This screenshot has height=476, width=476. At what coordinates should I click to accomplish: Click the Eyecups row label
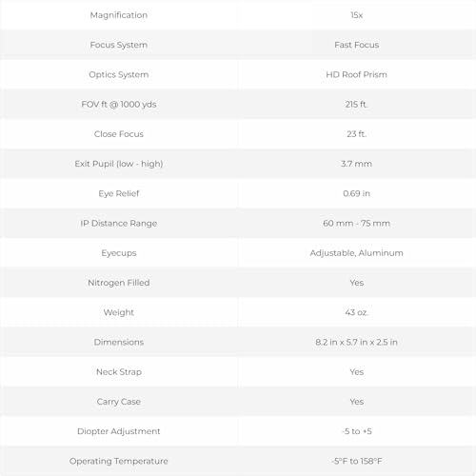click(x=119, y=253)
